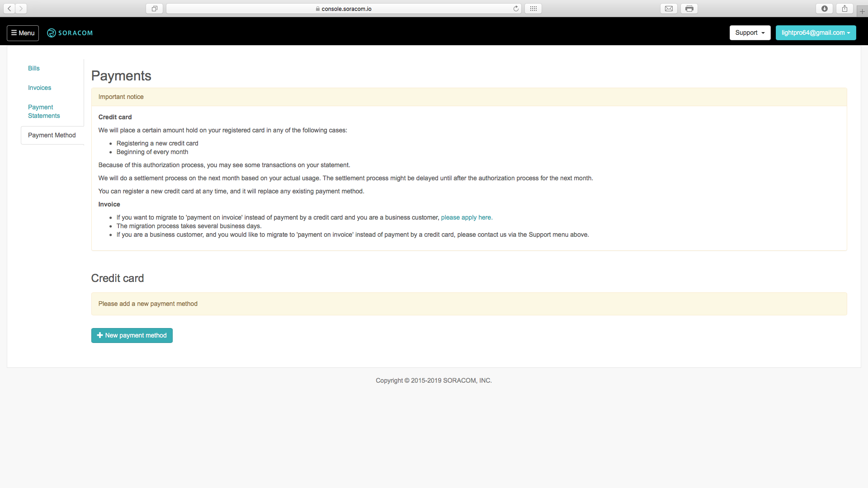
Task: Select the Payment Method tab
Action: click(x=52, y=135)
